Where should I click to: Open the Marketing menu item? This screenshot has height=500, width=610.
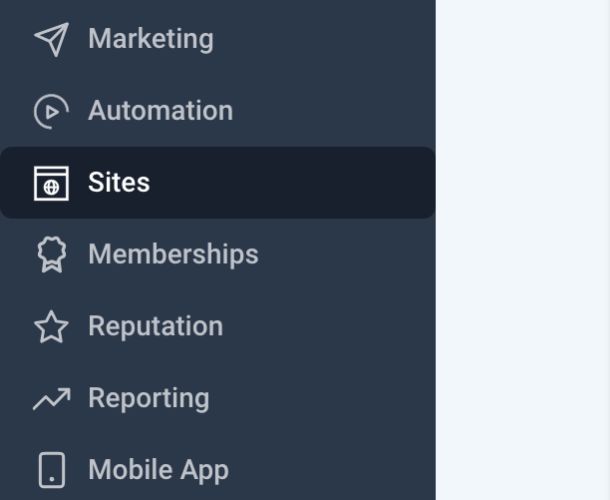(150, 39)
